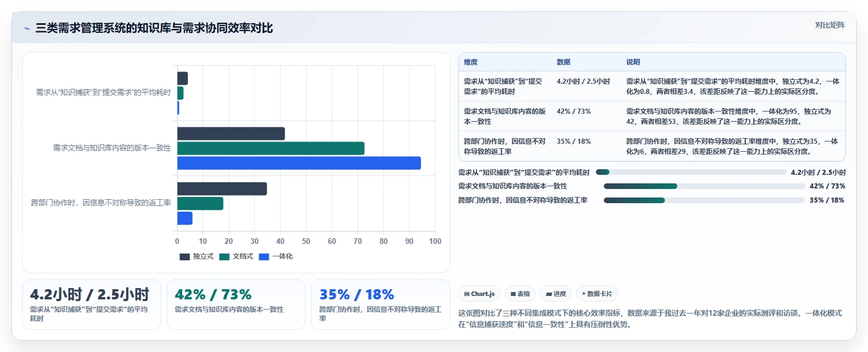This screenshot has width=868, height=352.
Task: Click the 数据 column header
Action: coord(564,62)
